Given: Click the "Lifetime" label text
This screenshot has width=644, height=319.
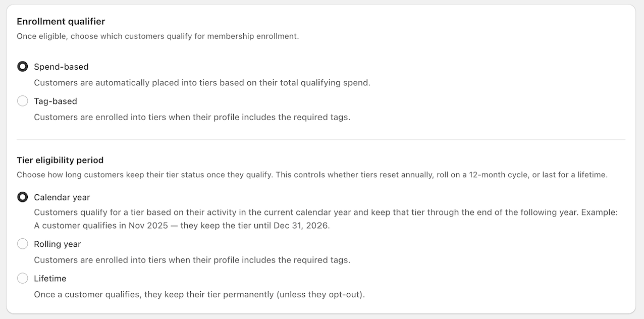Looking at the screenshot, I should click(50, 279).
